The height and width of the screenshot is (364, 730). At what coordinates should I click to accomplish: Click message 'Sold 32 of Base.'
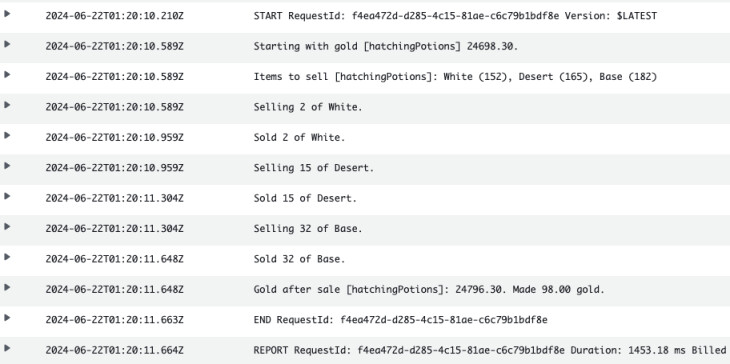tap(299, 259)
